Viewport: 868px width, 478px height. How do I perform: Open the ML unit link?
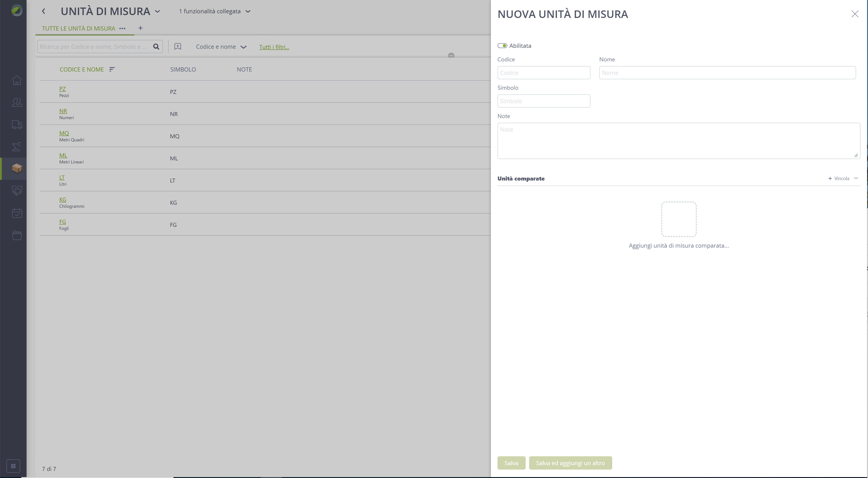[63, 155]
